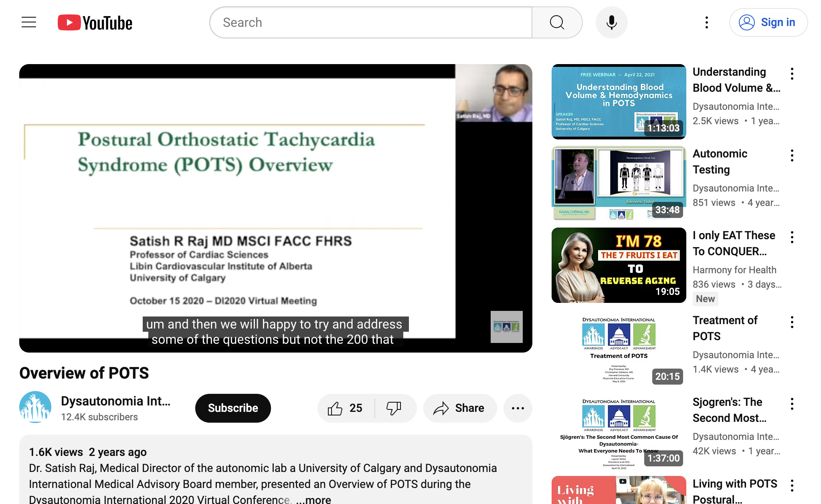Click the 12.4K subscribers text
821x504 pixels.
[99, 417]
